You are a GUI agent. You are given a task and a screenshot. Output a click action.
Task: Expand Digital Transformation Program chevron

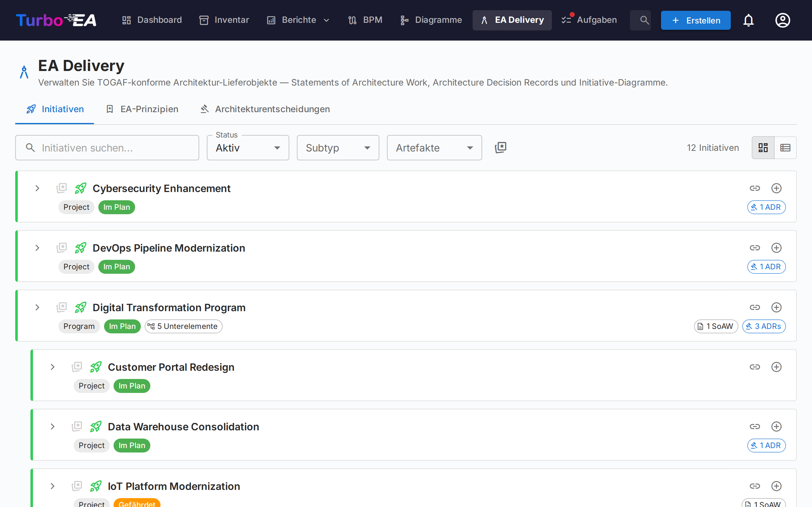(x=37, y=307)
